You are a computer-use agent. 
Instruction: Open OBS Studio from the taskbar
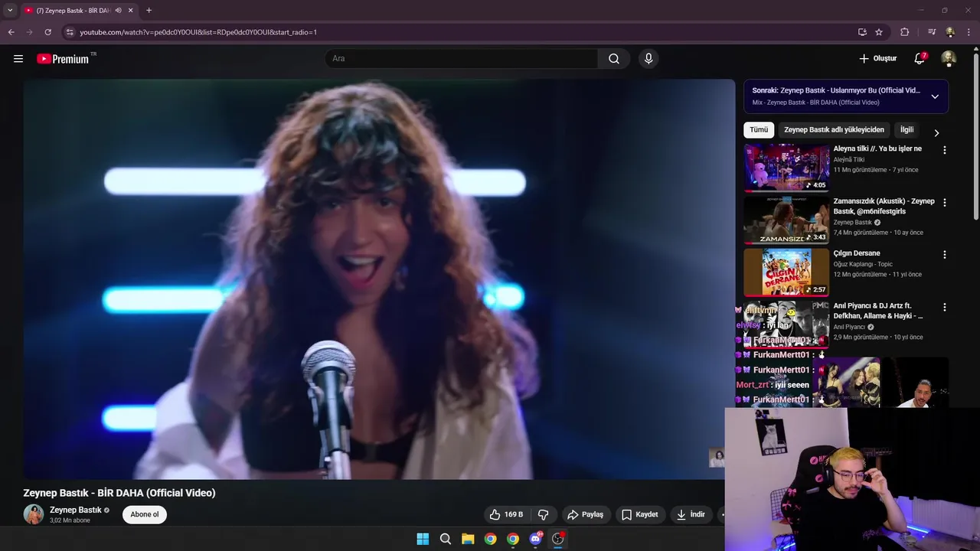point(558,539)
